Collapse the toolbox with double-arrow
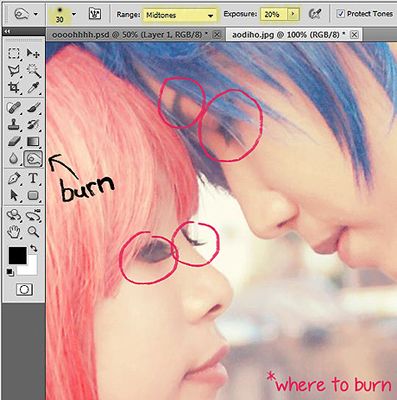Screen dimensions: 397x400 click(7, 32)
